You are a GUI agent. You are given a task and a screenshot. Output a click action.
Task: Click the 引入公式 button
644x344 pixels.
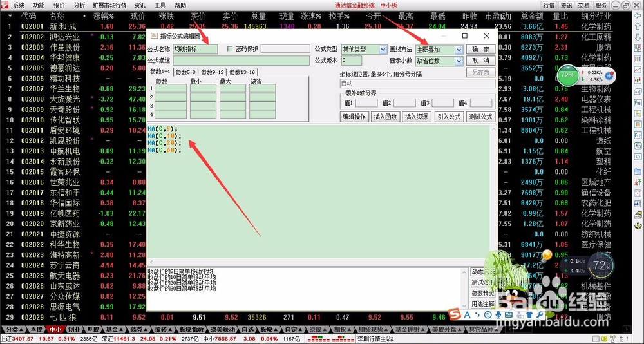click(x=449, y=117)
